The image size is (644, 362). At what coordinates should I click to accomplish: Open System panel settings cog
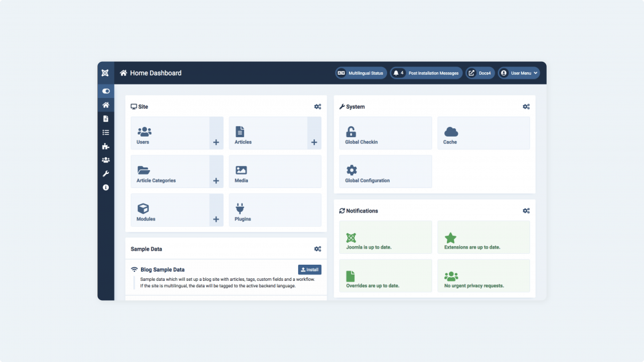526,106
